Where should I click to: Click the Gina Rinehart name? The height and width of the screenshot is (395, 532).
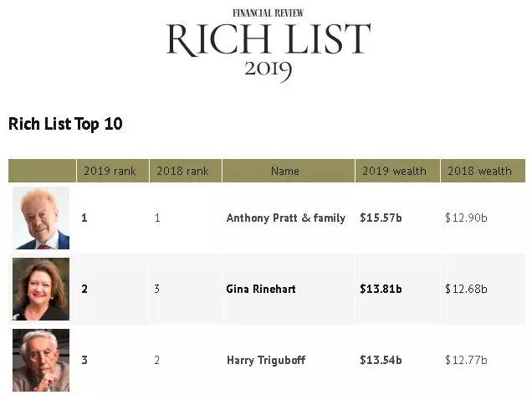[261, 290]
